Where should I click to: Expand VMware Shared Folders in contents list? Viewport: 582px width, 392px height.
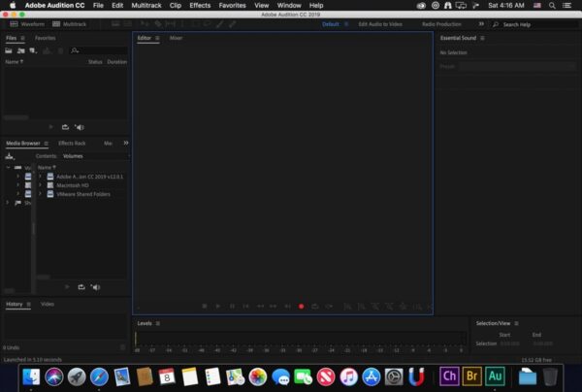40,194
